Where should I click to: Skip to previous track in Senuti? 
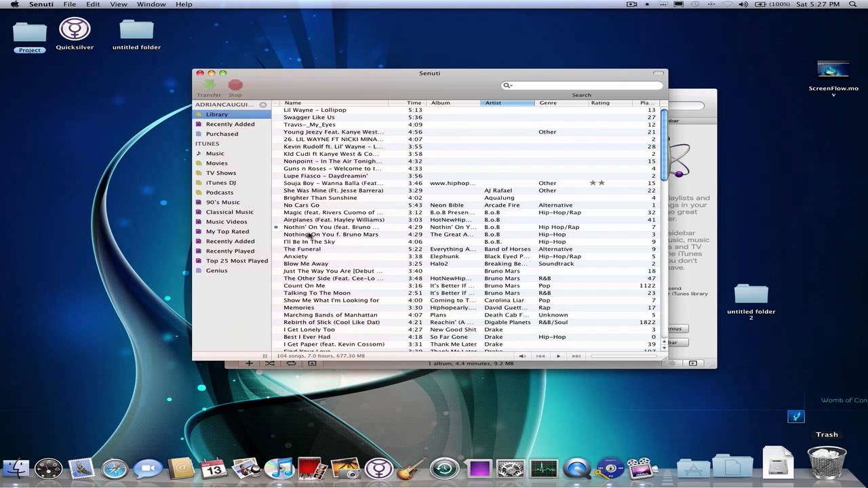[540, 356]
